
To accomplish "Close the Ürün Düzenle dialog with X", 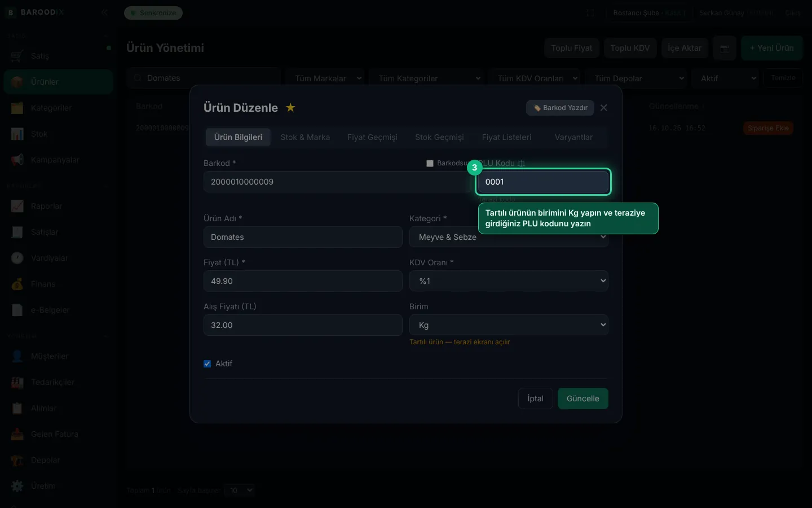I will pos(603,108).
